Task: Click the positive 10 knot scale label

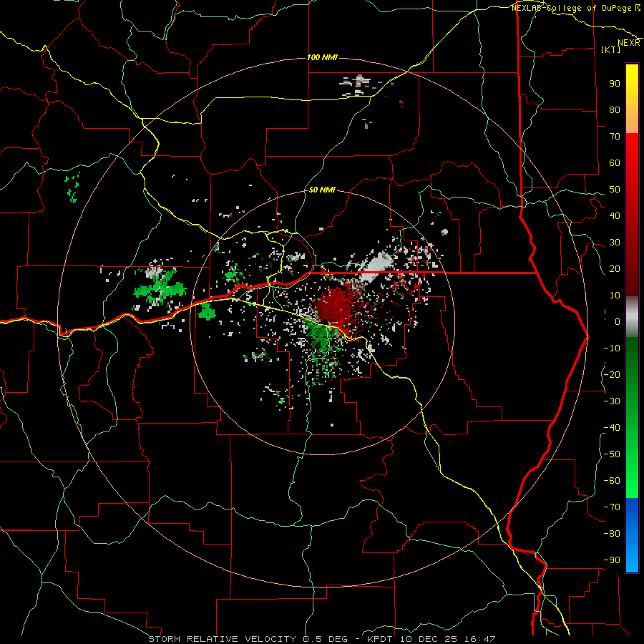Action: (x=615, y=296)
